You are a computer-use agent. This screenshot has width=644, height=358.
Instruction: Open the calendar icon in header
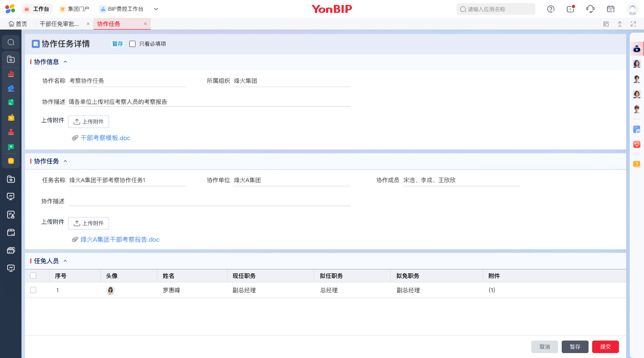tap(610, 9)
